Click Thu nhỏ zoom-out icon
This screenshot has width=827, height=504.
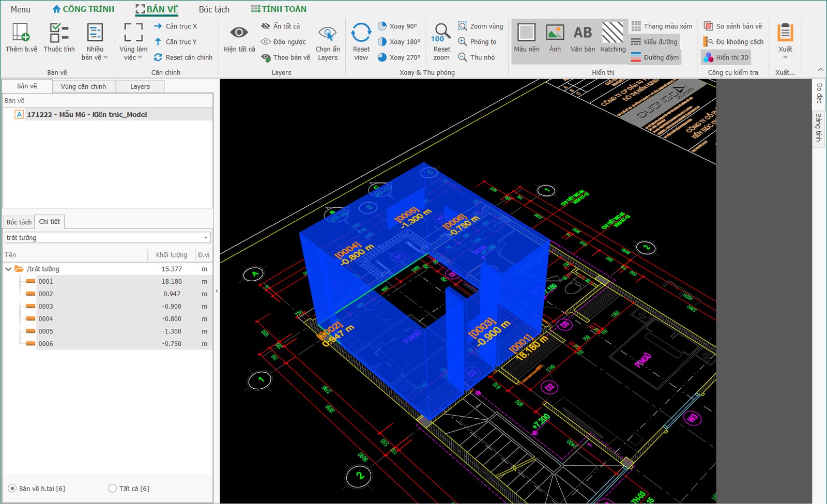tap(462, 57)
